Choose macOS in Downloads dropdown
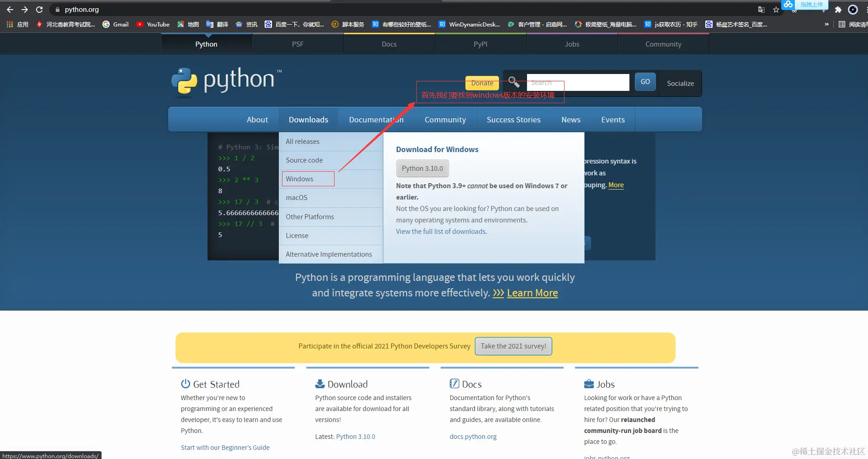Viewport: 868px width, 459px height. click(331, 198)
